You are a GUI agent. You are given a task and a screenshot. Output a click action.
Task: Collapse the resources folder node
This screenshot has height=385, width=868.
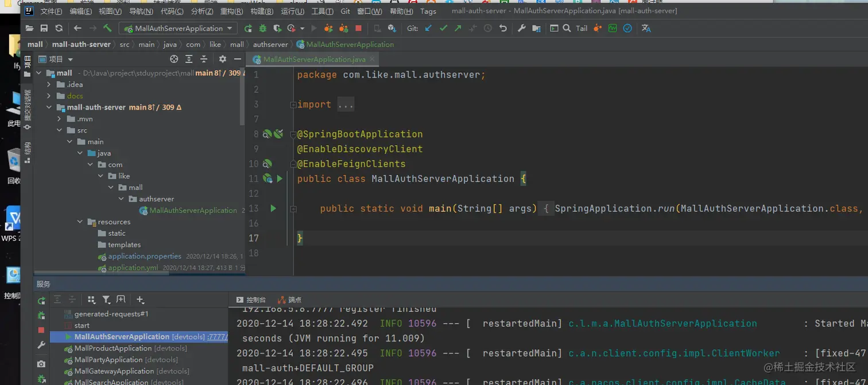pos(80,222)
